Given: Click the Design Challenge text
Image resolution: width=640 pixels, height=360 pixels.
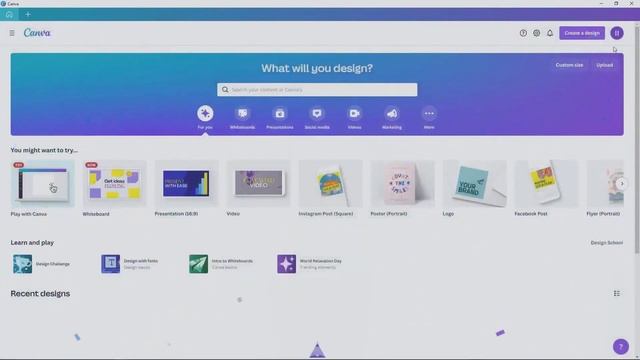Looking at the screenshot, I should pyautogui.click(x=53, y=264).
